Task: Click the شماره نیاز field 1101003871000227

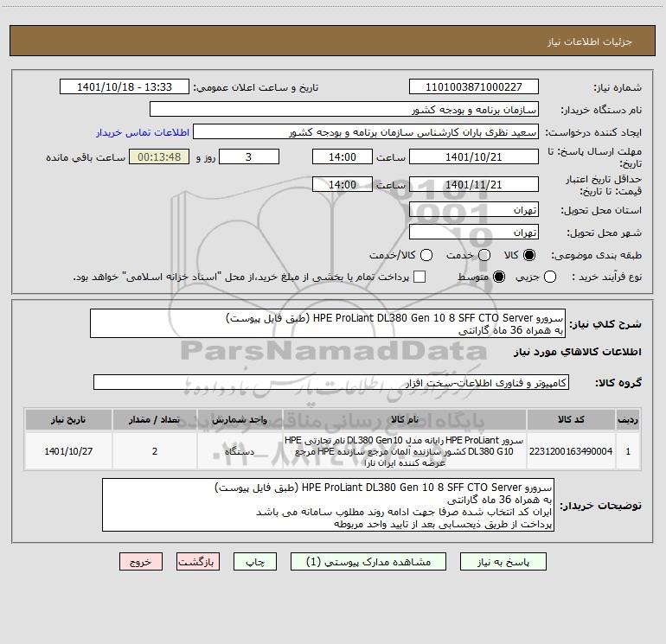Action: coord(474,86)
